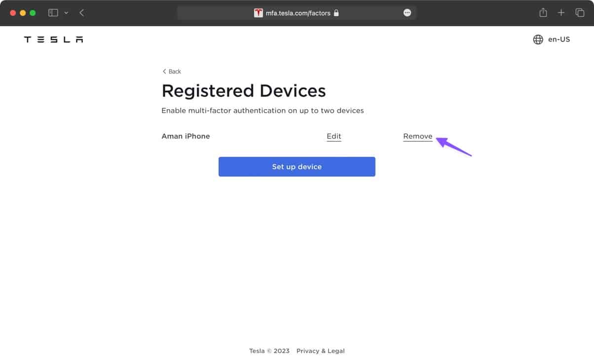Screen dimensions: 594x364
Task: Select the en-US language label
Action: [559, 39]
